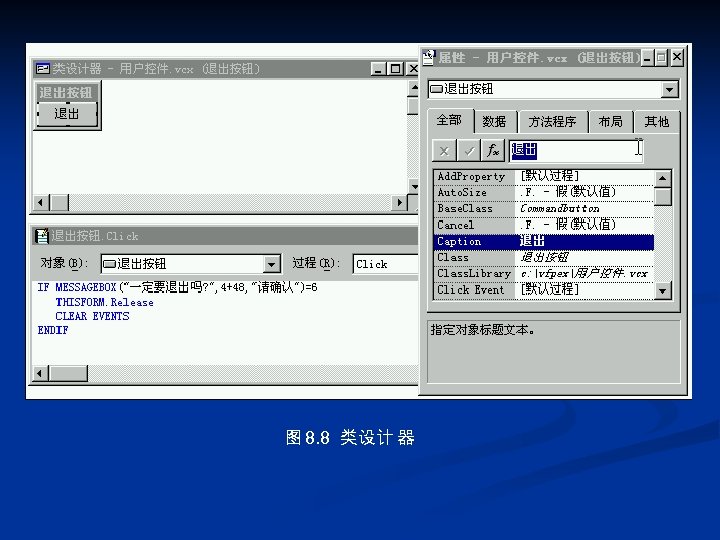Select the AddProperty row
The height and width of the screenshot is (540, 720).
[x=544, y=176]
